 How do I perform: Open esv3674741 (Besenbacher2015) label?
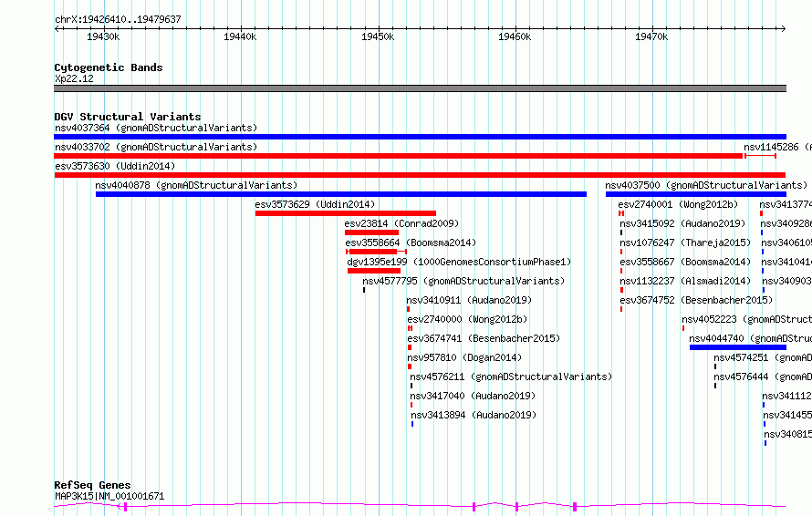484,338
